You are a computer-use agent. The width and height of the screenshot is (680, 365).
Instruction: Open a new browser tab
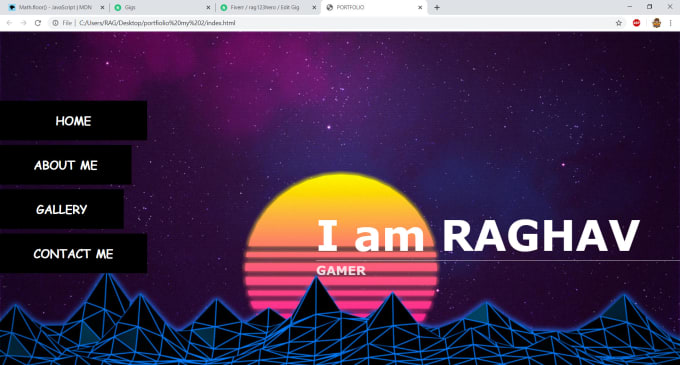pos(437,7)
